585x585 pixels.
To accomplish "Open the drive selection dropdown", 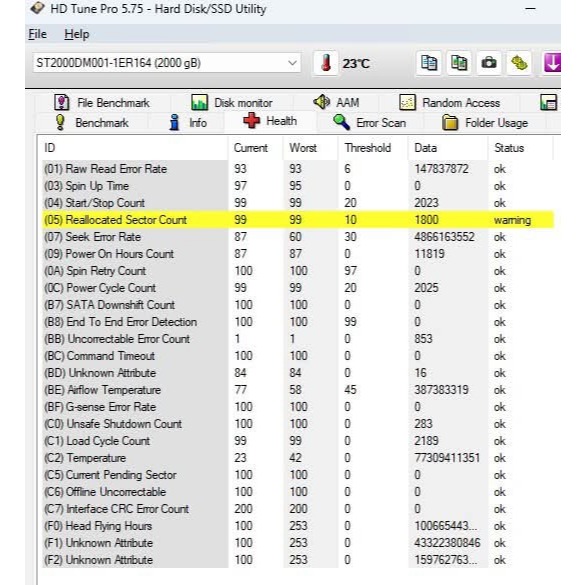I will [x=167, y=63].
